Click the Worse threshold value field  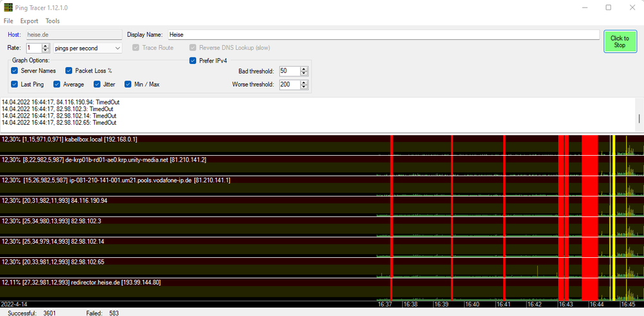coord(289,85)
